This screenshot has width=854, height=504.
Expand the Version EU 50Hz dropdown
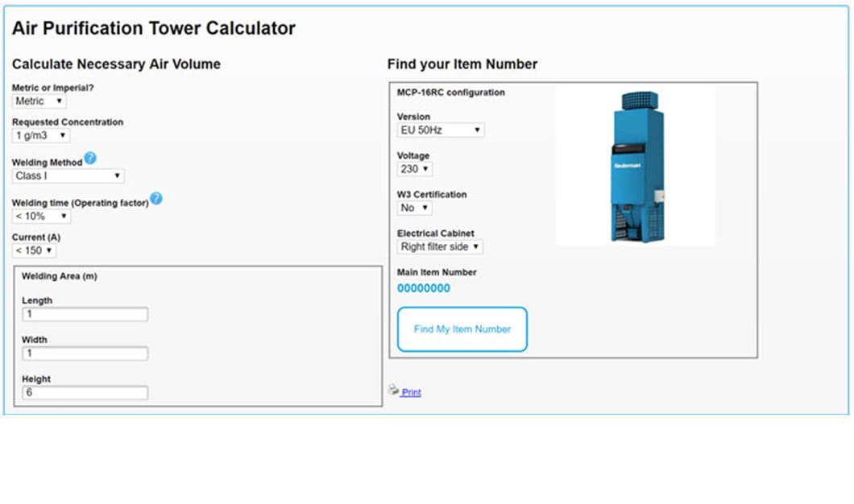(441, 130)
